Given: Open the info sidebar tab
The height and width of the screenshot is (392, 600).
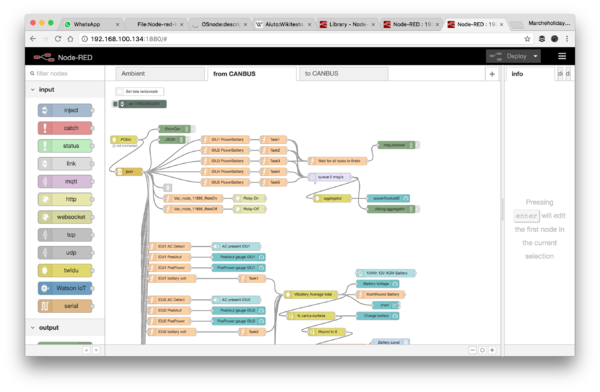Looking at the screenshot, I should pyautogui.click(x=530, y=74).
